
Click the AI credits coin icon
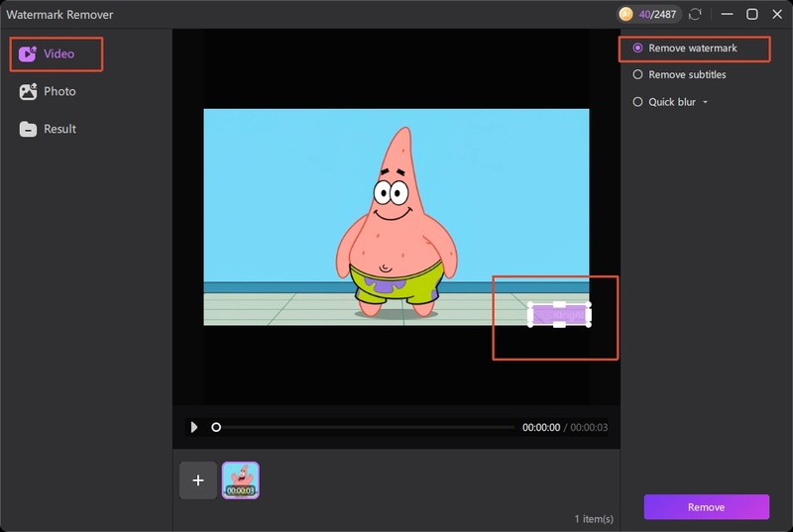625,14
